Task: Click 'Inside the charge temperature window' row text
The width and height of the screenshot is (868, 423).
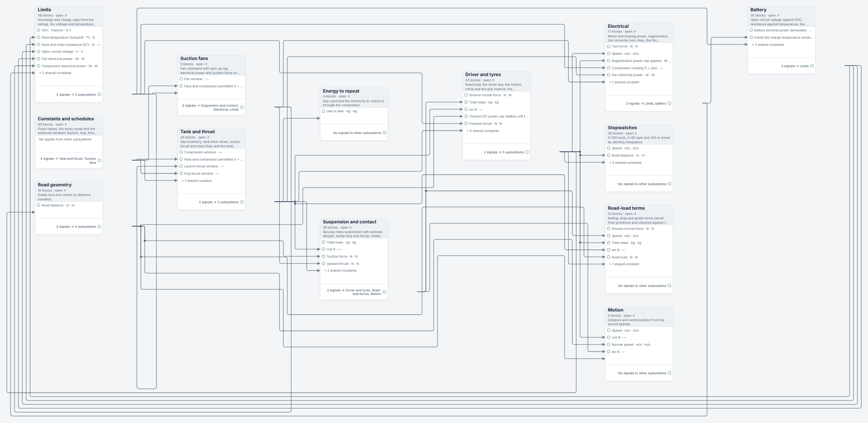Action: click(x=783, y=37)
